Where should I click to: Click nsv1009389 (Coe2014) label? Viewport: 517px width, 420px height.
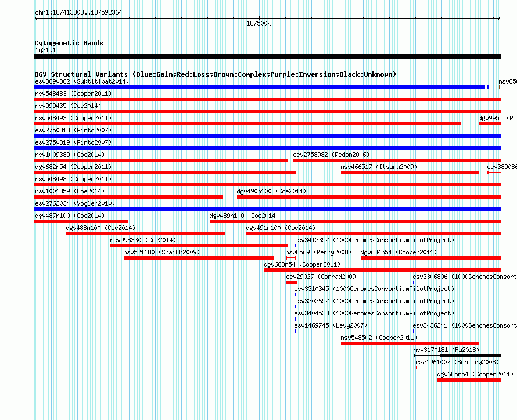coord(70,155)
